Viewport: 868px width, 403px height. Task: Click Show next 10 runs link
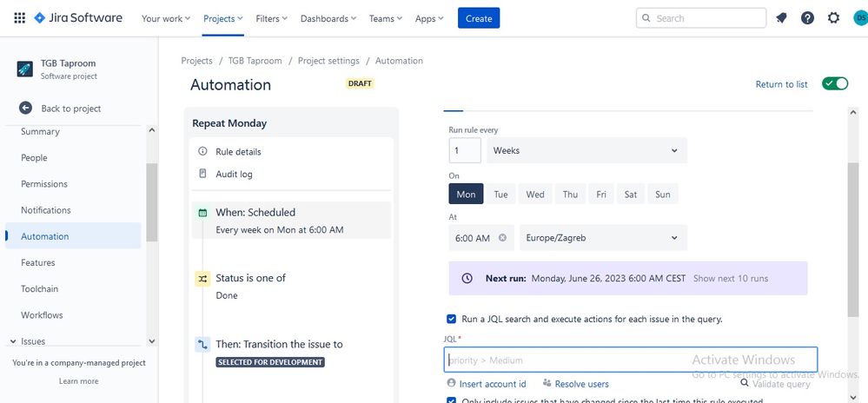tap(731, 278)
